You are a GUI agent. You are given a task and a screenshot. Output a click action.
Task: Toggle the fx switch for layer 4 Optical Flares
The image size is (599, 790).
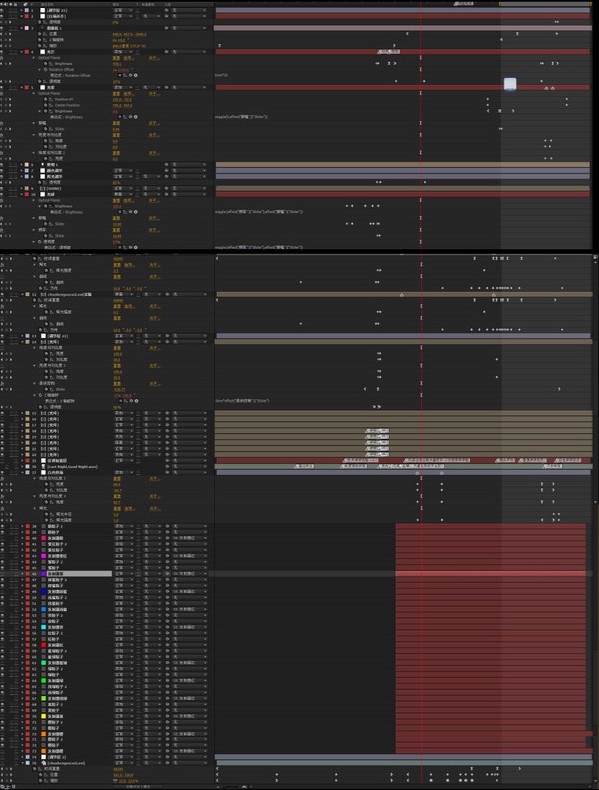click(x=3, y=58)
